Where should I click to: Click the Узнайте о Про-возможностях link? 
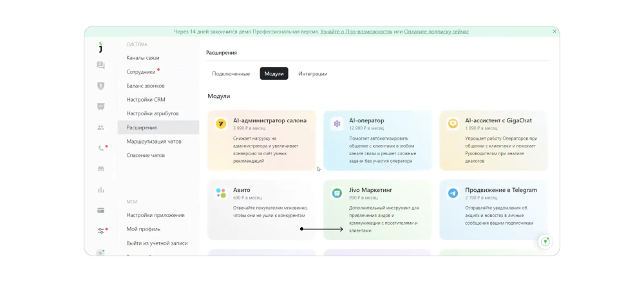point(356,32)
